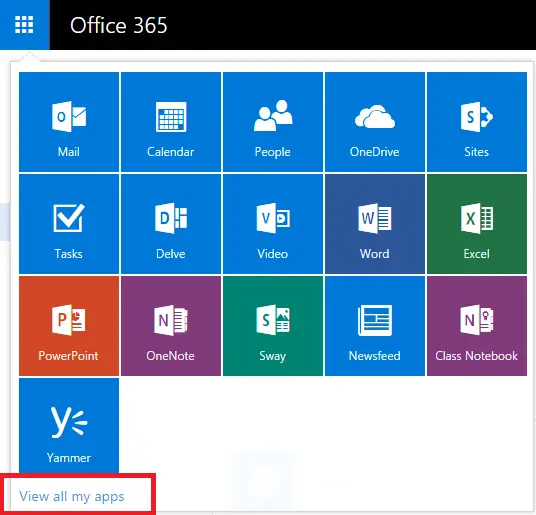Image resolution: width=536 pixels, height=515 pixels.
Task: Collapse the app launcher waffle menu
Action: pos(25,25)
